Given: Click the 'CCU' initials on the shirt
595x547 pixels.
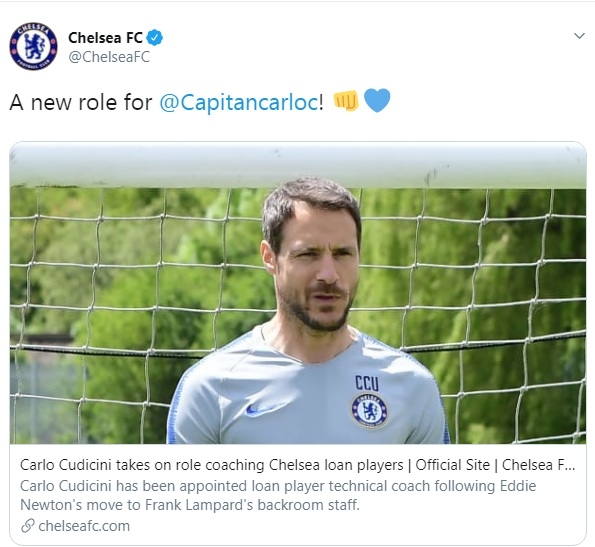Looking at the screenshot, I should pyautogui.click(x=367, y=383).
